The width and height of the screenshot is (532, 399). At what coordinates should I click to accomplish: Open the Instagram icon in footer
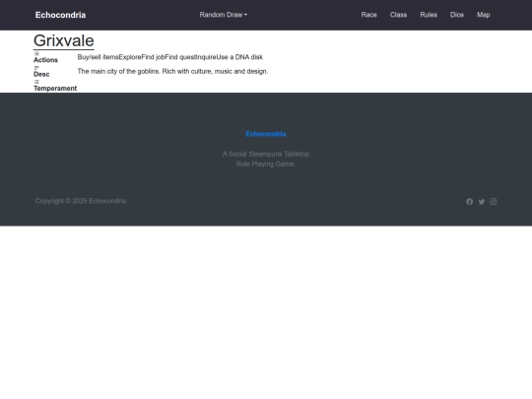click(493, 202)
